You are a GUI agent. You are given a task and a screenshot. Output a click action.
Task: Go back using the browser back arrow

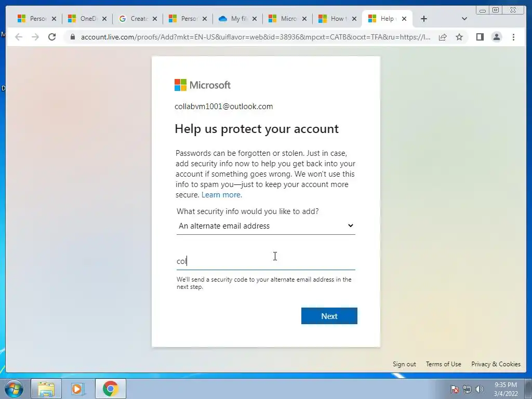point(19,37)
